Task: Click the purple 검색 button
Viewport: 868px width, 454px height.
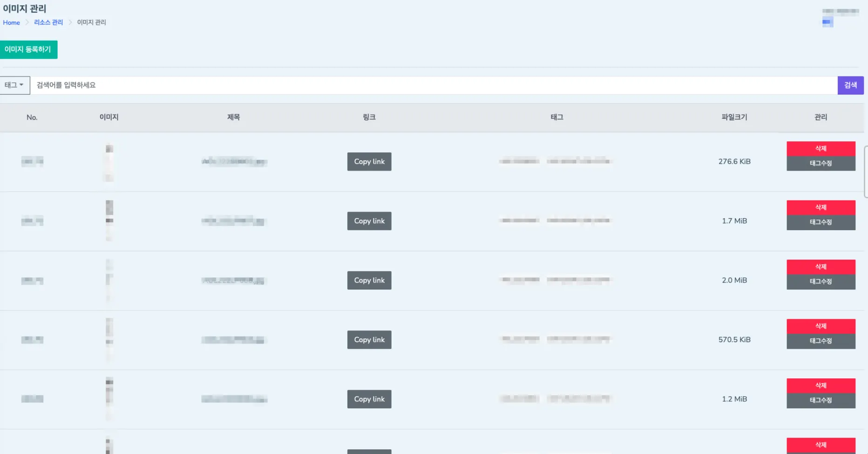Action: click(x=850, y=85)
